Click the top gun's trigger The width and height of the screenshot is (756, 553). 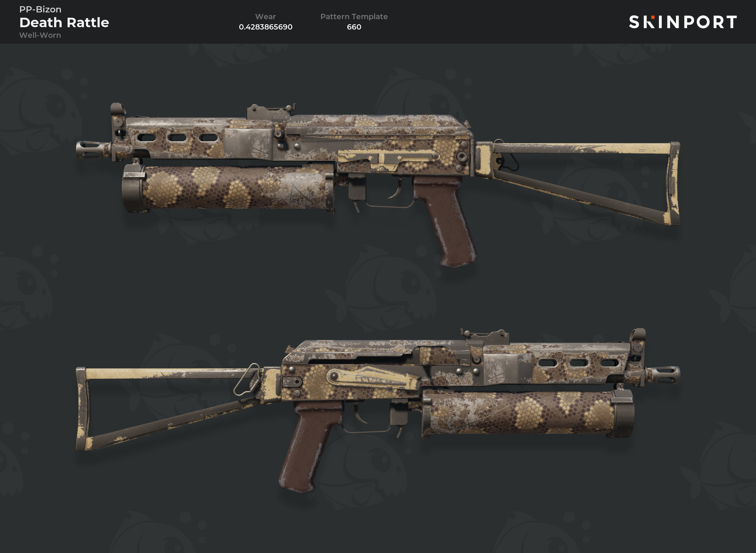[x=397, y=189]
